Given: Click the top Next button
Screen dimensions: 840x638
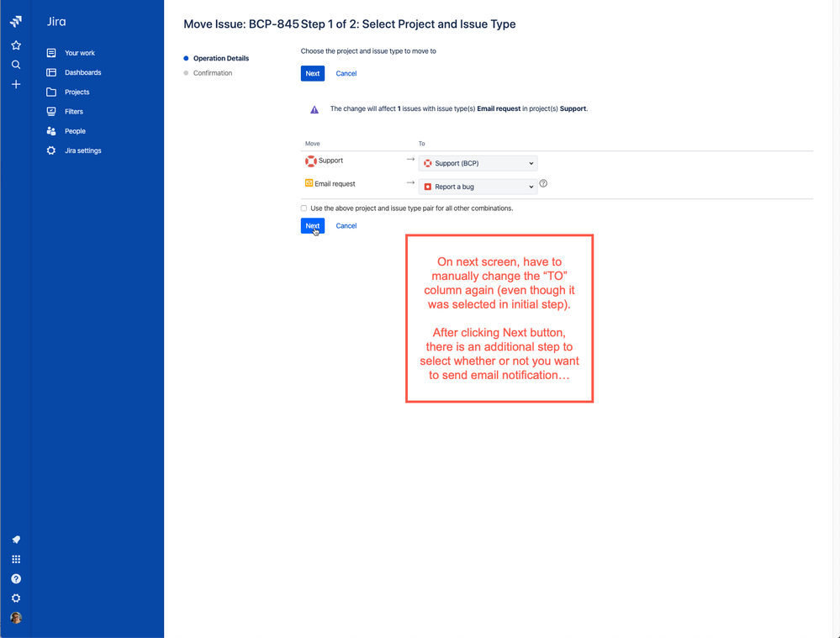Looking at the screenshot, I should click(313, 73).
